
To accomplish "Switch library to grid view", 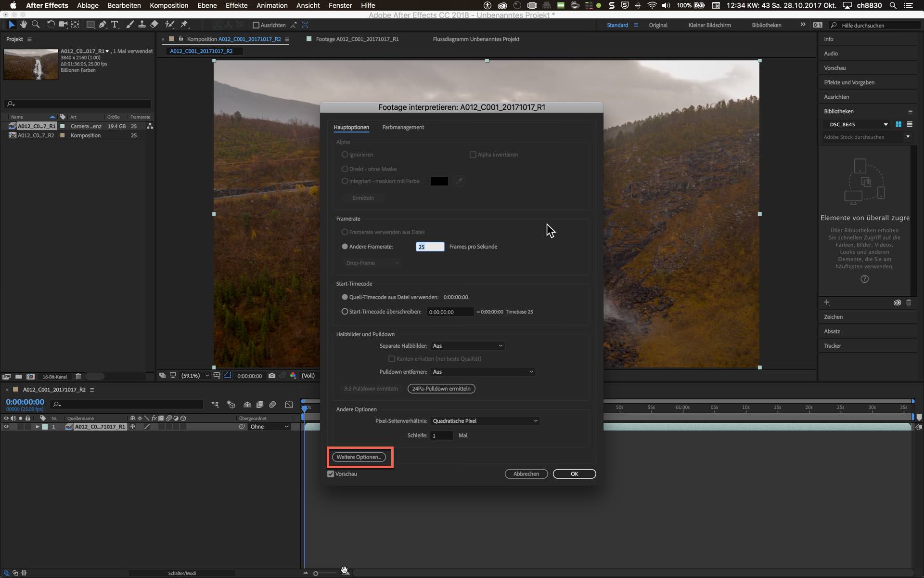I will pyautogui.click(x=898, y=124).
